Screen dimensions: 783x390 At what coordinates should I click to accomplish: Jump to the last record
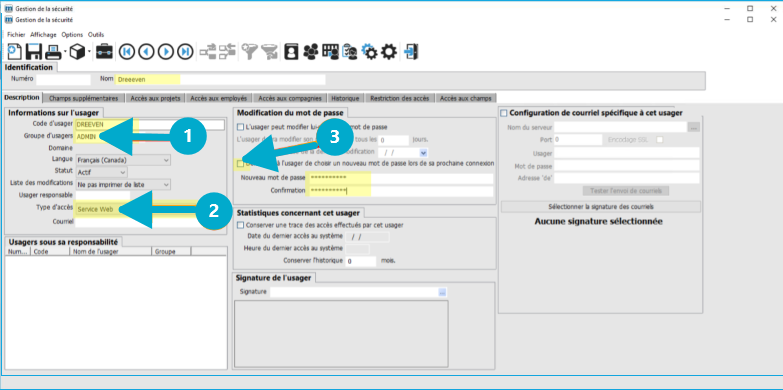point(185,51)
